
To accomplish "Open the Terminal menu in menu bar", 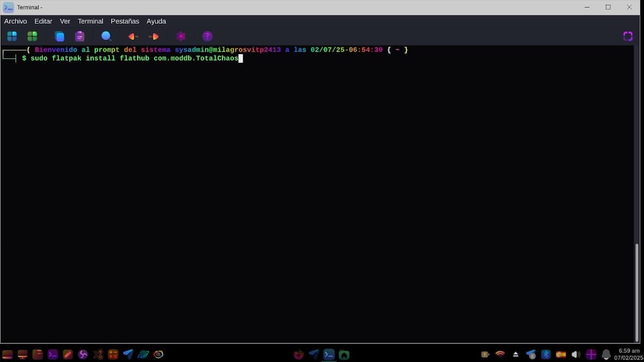I will [91, 21].
